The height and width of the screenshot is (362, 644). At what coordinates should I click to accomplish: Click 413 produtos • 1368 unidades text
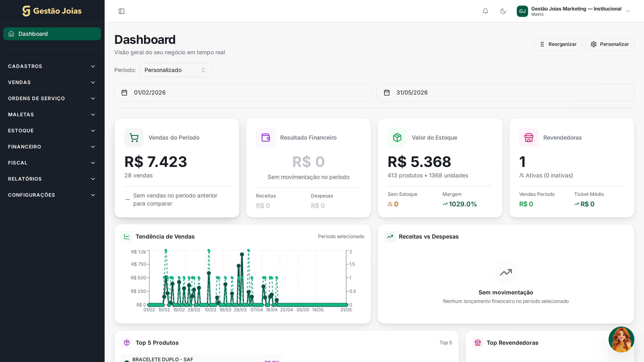tap(428, 176)
